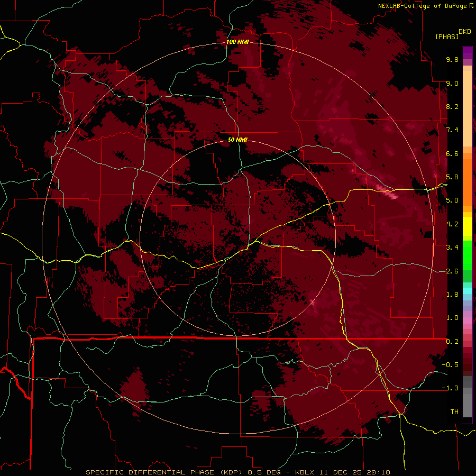Click the brightest pink KDP echo on the radar
The width and height of the screenshot is (476, 476).
[393, 197]
